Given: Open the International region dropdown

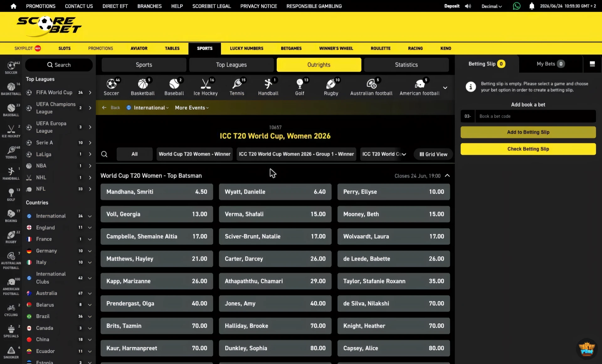Looking at the screenshot, I should pyautogui.click(x=148, y=108).
